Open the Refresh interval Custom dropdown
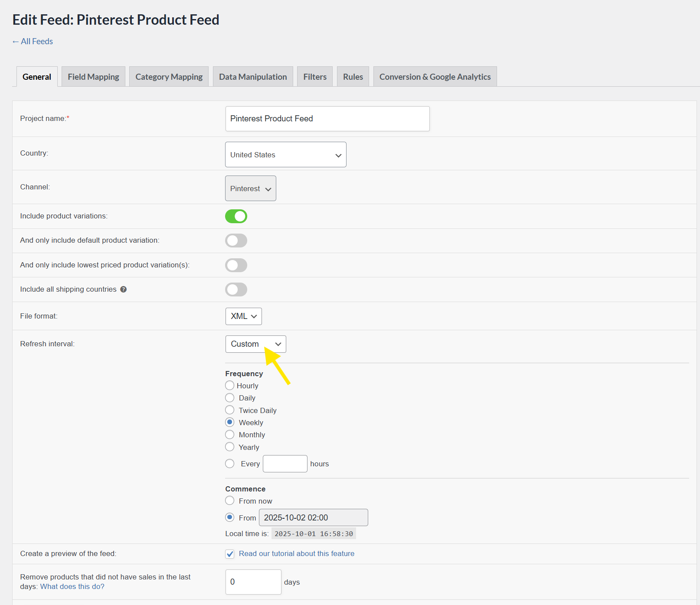This screenshot has width=700, height=605. coord(255,344)
